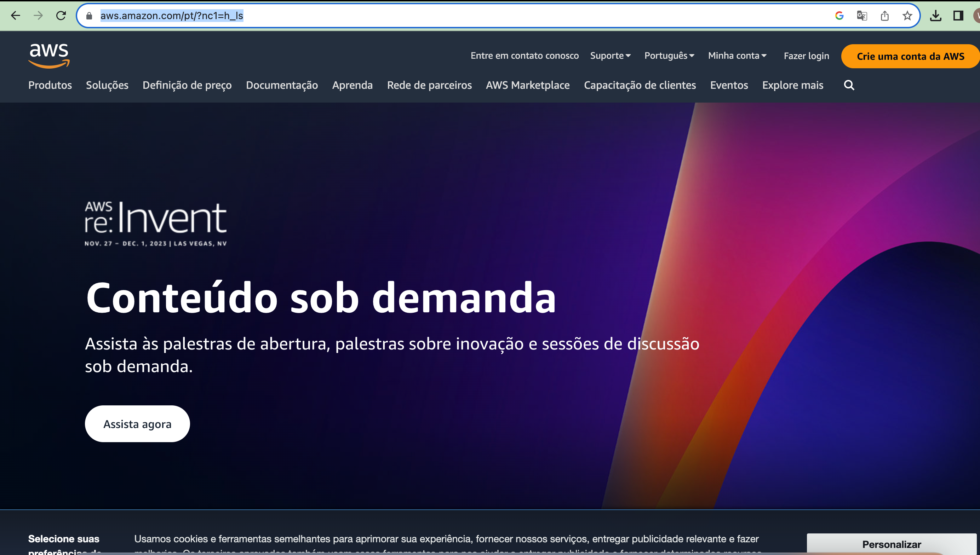Click the browser back arrow
The height and width of the screenshot is (555, 980).
pyautogui.click(x=15, y=16)
